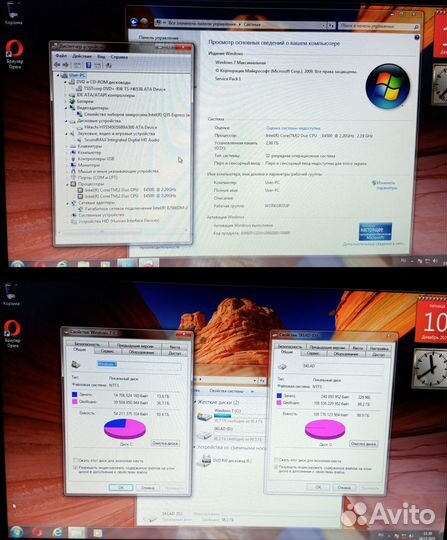Image resolution: width=447 pixels, height=540 pixels.
Task: Click Очистка диска button in D: properties
Action: pyautogui.click(x=364, y=444)
